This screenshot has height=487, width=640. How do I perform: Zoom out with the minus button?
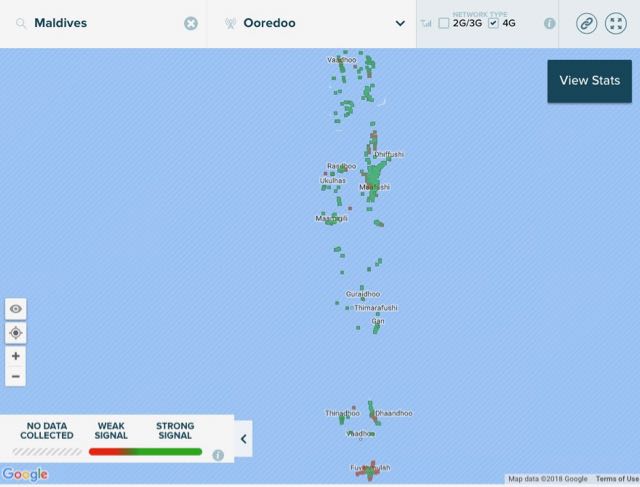point(16,376)
